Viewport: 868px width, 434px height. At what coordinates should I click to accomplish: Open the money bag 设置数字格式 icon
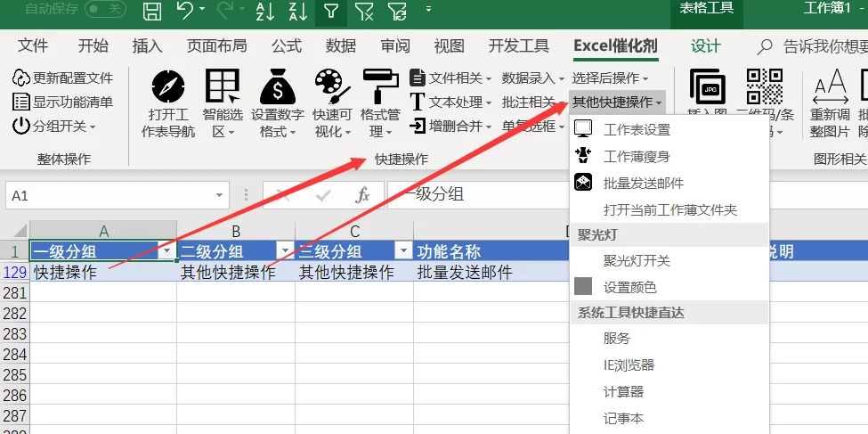pyautogui.click(x=278, y=86)
